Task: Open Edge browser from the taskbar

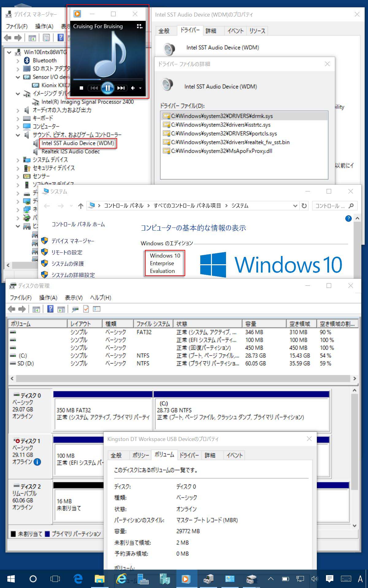Action: pos(78,579)
